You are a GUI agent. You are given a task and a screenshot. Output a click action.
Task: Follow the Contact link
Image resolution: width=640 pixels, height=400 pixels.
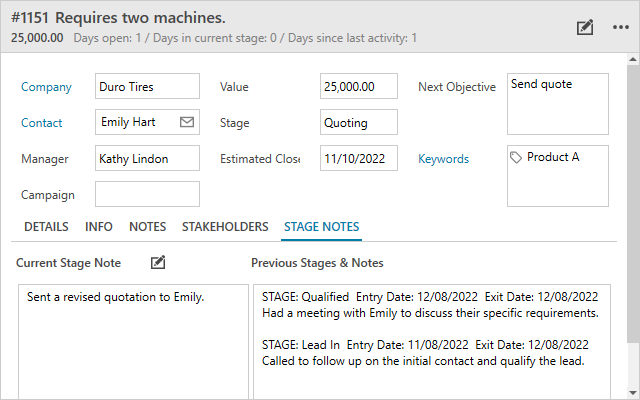click(42, 123)
